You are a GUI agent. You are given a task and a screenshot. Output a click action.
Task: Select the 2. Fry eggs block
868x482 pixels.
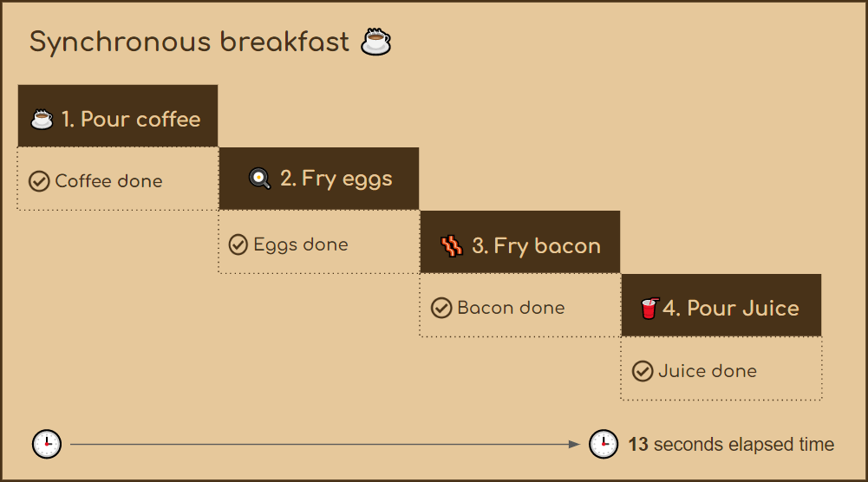click(319, 179)
